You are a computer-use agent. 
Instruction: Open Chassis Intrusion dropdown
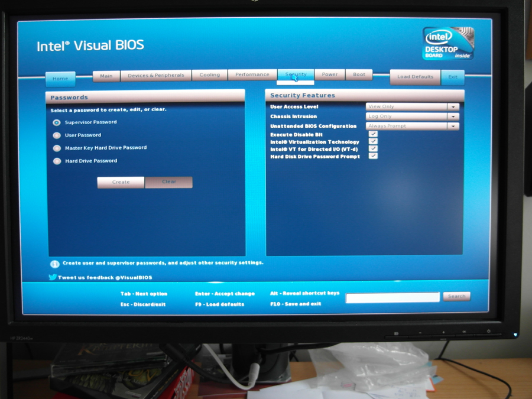412,116
